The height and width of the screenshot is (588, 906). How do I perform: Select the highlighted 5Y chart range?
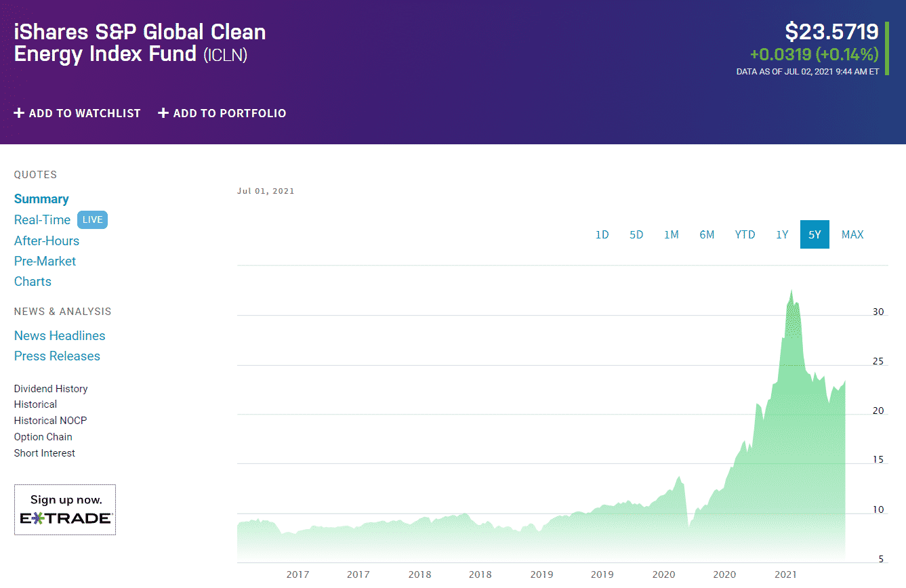[815, 234]
